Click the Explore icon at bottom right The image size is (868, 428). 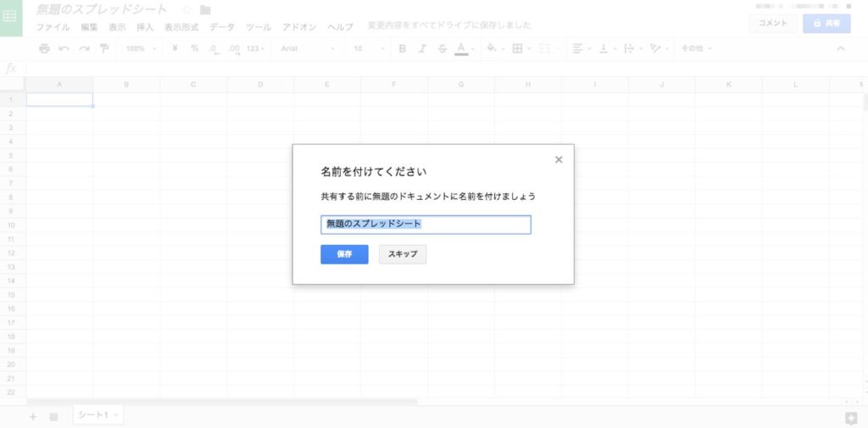coord(849,418)
